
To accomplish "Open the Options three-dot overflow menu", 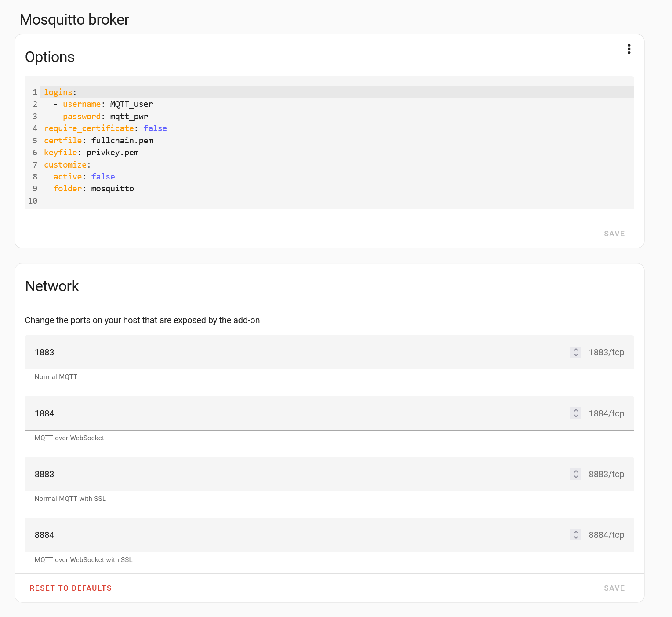I will tap(629, 49).
